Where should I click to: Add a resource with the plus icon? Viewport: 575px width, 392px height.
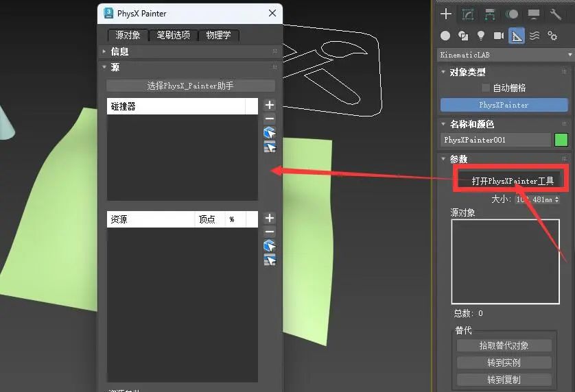[270, 218]
